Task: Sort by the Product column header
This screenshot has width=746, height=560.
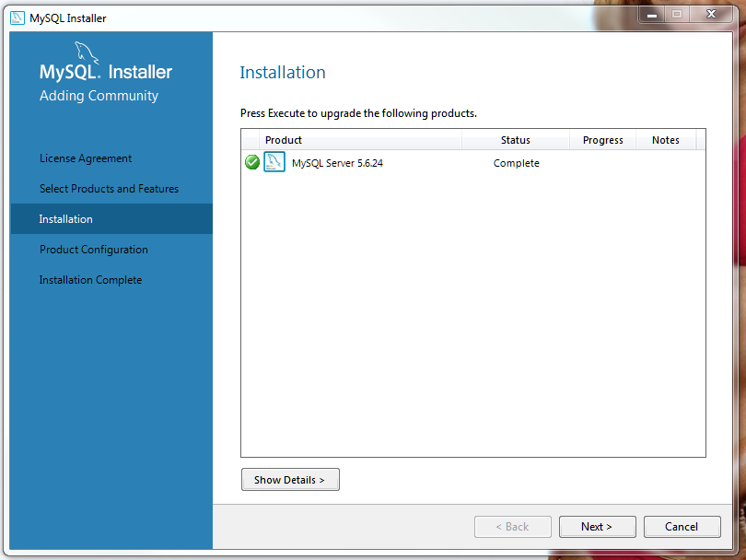Action: (360, 140)
